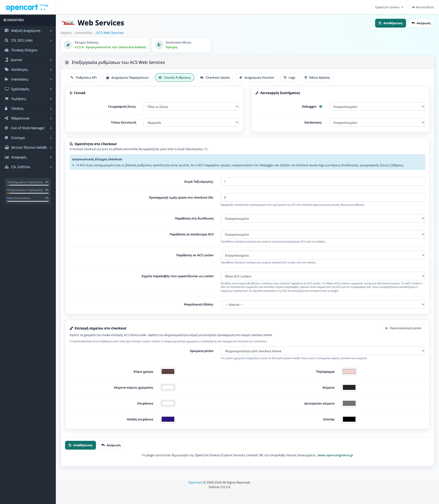439x504 pixels.
Task: Open the Debugger dropdown
Action: 377,107
